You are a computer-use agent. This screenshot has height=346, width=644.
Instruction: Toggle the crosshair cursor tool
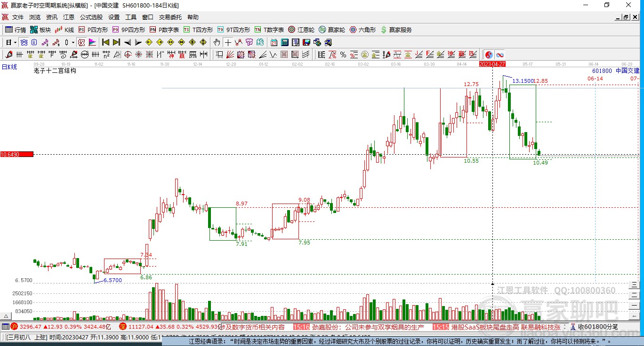click(228, 42)
